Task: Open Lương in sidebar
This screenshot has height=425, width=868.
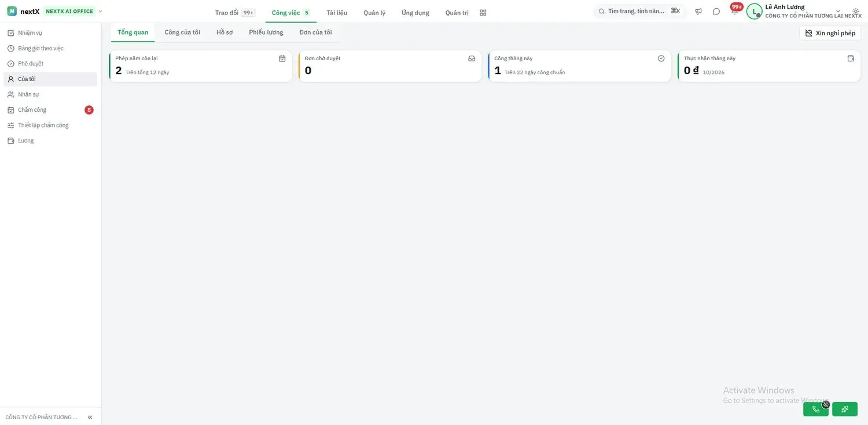Action: point(50,141)
